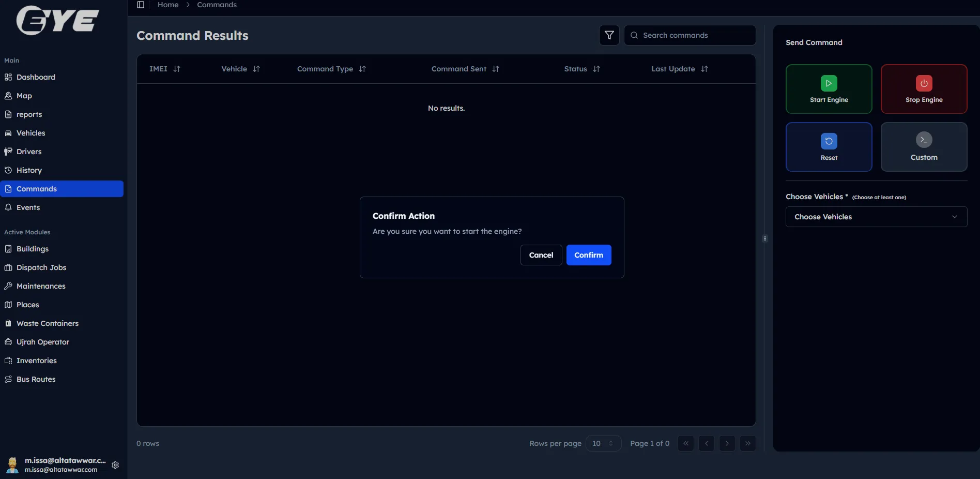Viewport: 980px width, 479px height.
Task: Confirm starting the engine
Action: (589, 255)
